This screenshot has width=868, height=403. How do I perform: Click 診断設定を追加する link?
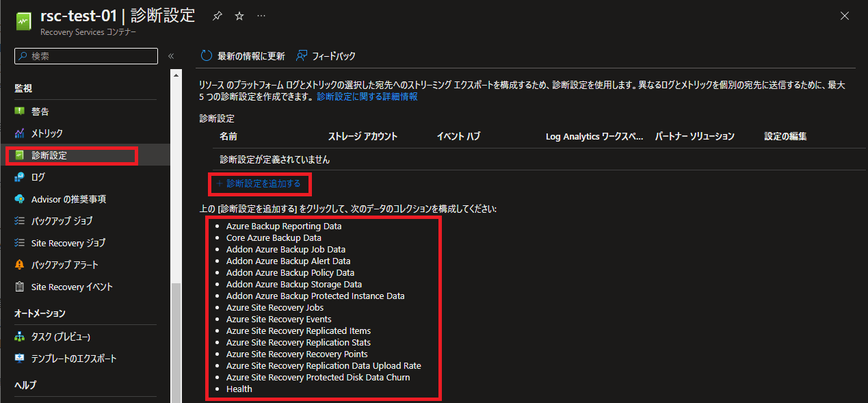(x=263, y=183)
